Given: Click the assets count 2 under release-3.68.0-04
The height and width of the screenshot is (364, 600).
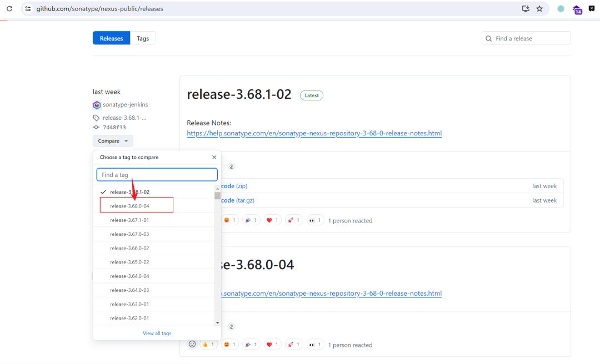Looking at the screenshot, I should coord(231,327).
